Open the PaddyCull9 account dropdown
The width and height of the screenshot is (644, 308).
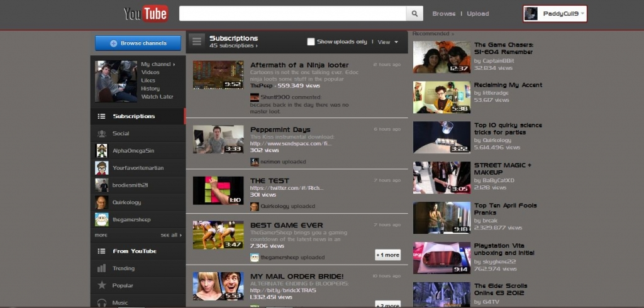[x=582, y=14]
